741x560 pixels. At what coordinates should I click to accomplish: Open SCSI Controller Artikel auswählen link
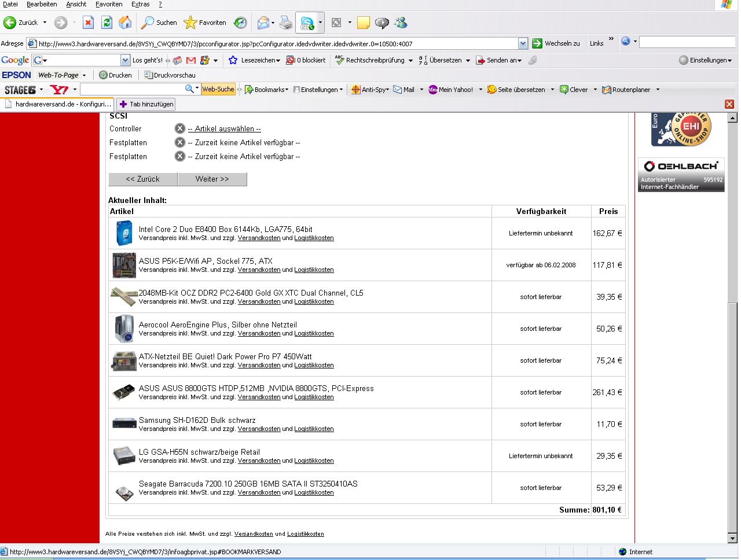225,129
